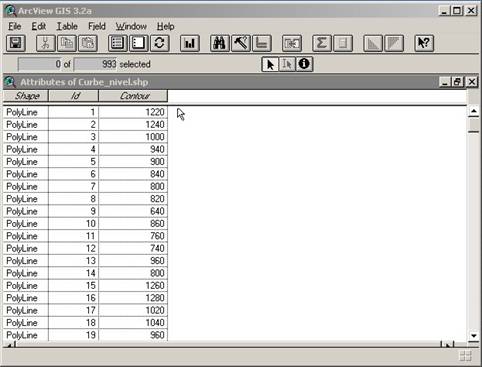The width and height of the screenshot is (482, 367).
Task: Maximize the ArcView GIS 3.2a window
Action: pyautogui.click(x=457, y=11)
